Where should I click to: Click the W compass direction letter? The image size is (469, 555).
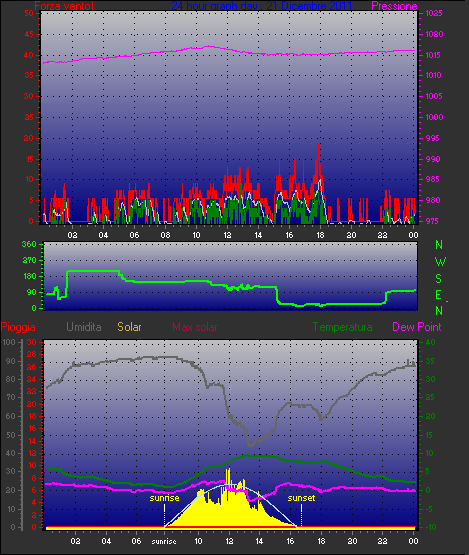pos(440,262)
